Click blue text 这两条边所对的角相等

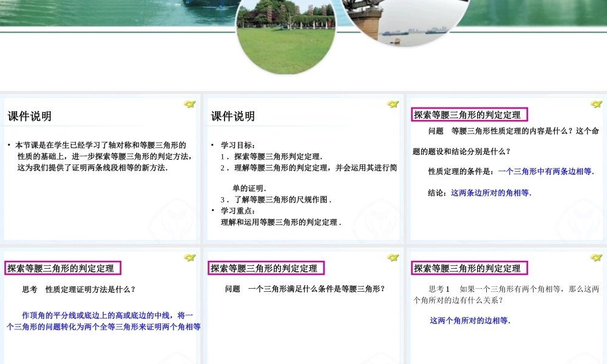pyautogui.click(x=491, y=193)
